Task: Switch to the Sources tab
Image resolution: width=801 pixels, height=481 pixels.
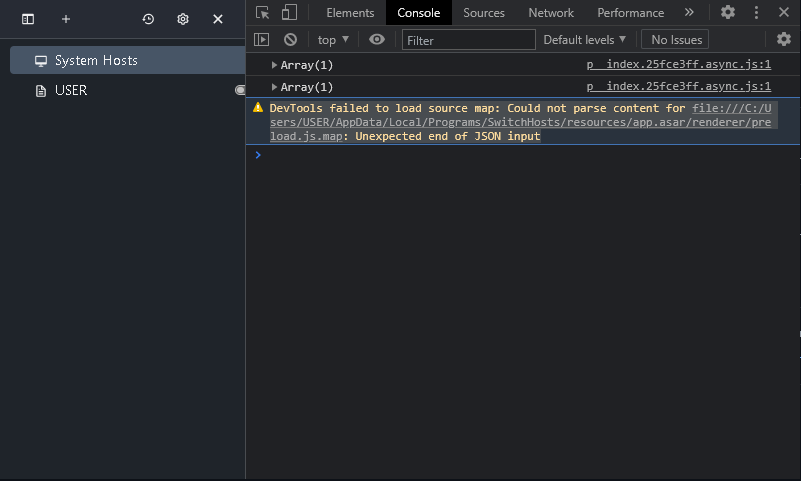Action: (x=484, y=13)
